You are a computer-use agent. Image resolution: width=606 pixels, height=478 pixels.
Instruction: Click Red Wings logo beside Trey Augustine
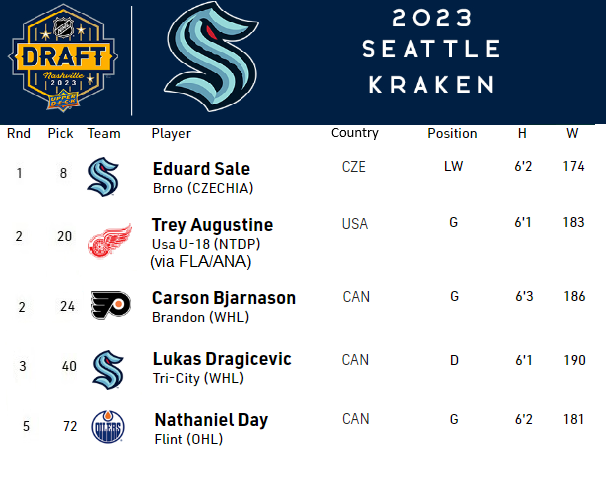[104, 242]
